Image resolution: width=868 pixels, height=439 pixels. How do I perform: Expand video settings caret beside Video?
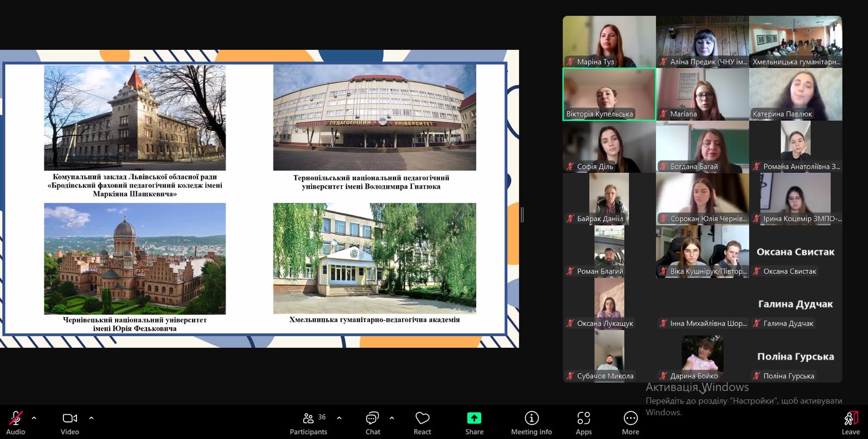click(91, 418)
